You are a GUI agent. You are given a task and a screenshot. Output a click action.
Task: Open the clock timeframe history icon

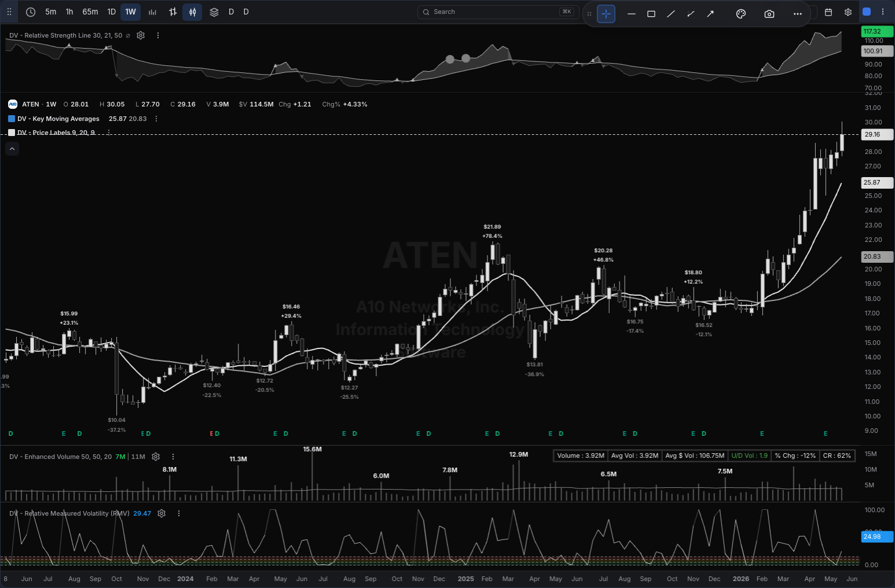[31, 12]
